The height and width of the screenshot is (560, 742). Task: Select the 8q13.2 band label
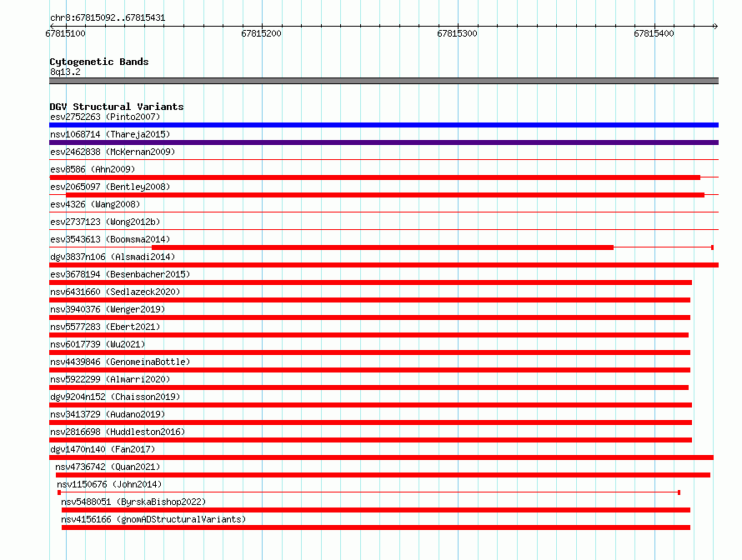(x=65, y=72)
